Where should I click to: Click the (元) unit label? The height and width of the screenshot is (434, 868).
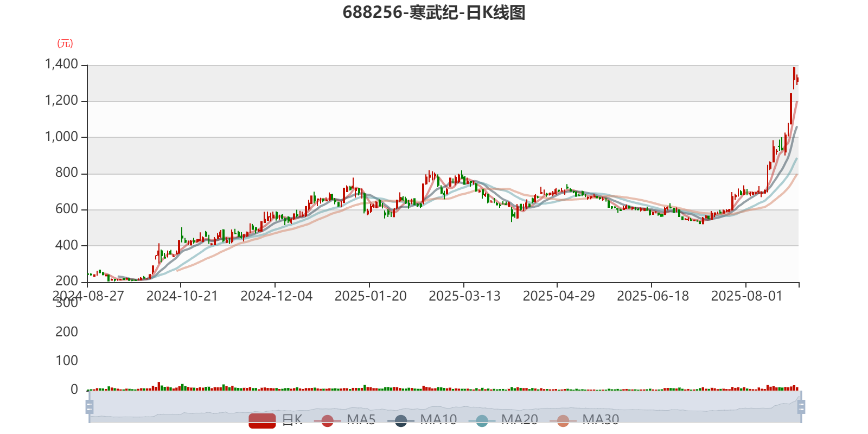(x=65, y=43)
